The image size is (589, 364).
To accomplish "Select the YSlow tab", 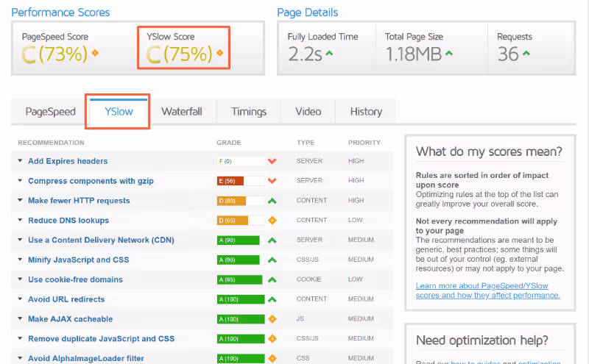I will [x=119, y=112].
